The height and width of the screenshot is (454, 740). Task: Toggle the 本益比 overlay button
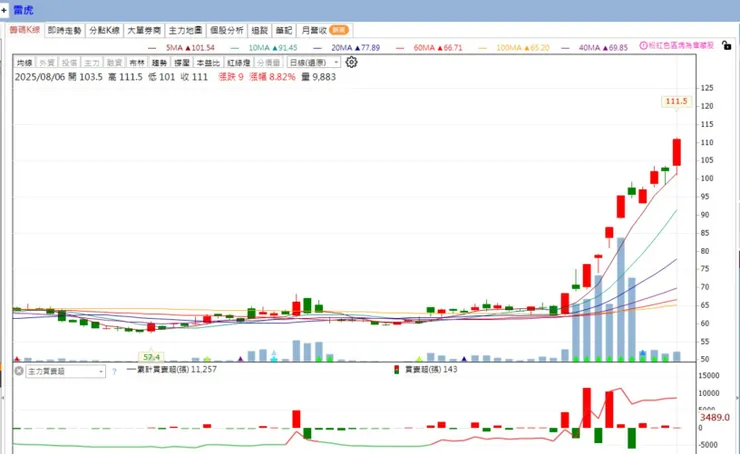click(x=208, y=62)
